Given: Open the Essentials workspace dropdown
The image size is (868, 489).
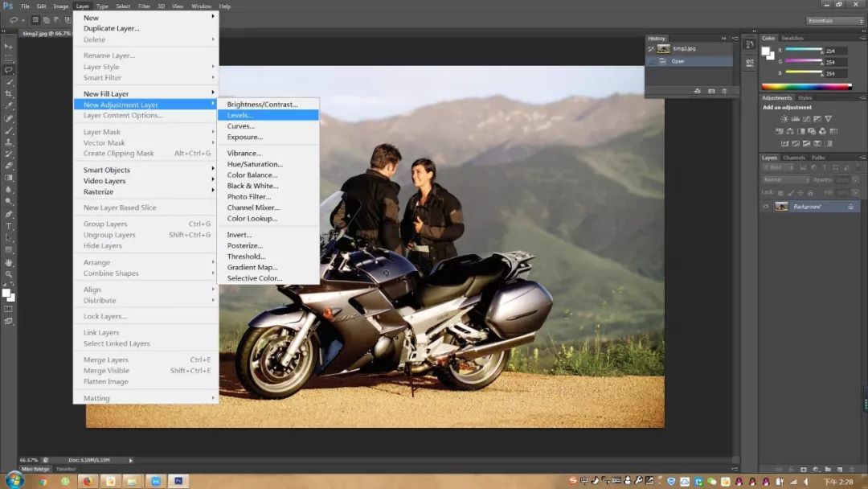Looking at the screenshot, I should point(835,21).
